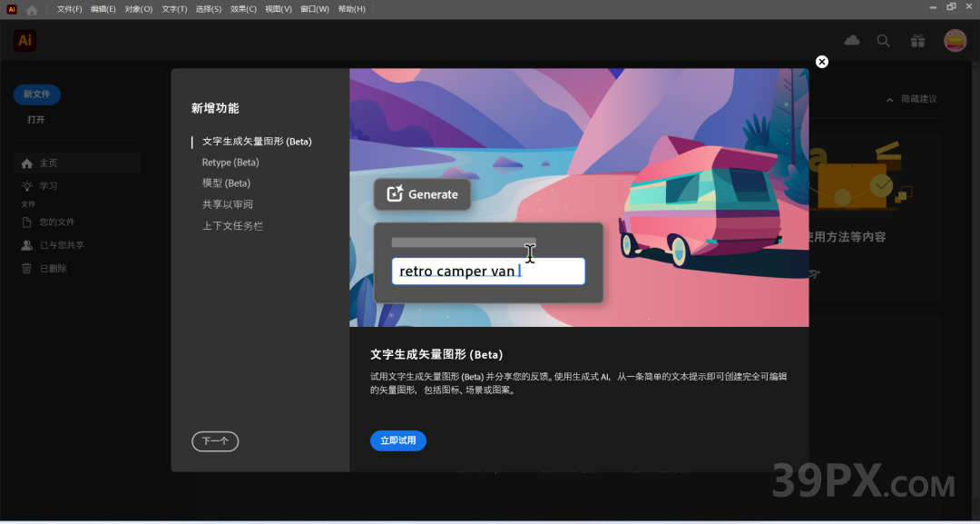
Task: Open the 文字(T) menu
Action: click(x=173, y=9)
